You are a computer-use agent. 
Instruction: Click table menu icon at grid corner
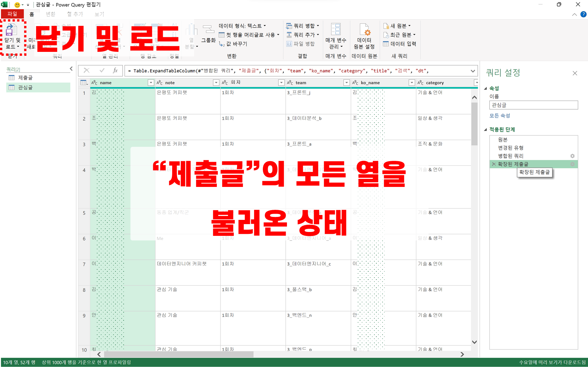point(84,83)
